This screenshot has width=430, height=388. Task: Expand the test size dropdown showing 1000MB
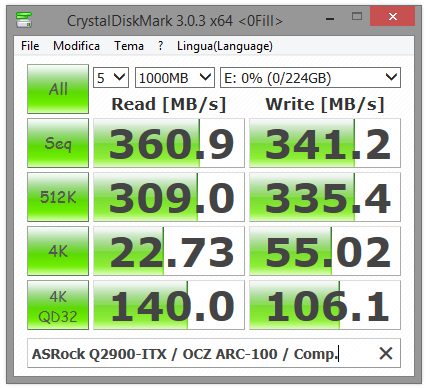tap(175, 78)
